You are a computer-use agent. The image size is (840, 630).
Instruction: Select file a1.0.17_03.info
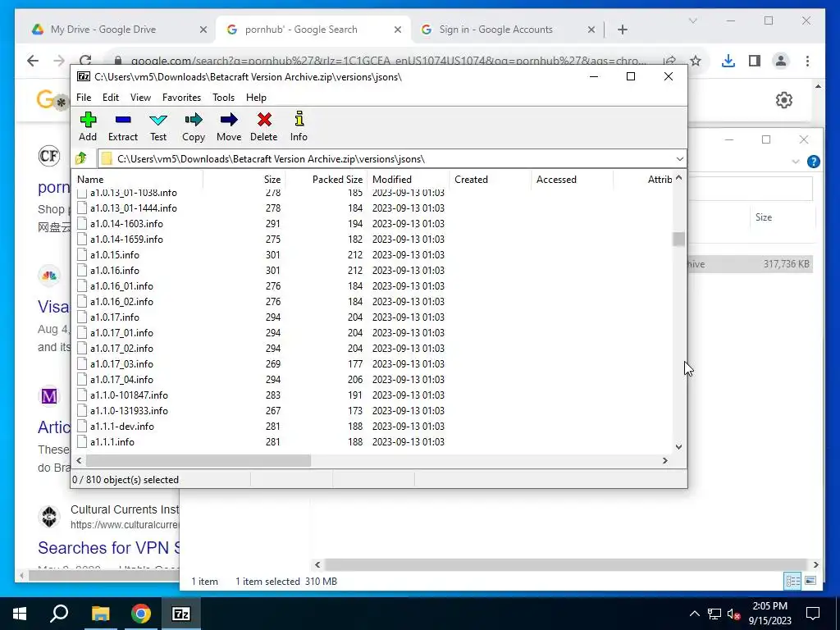(121, 363)
